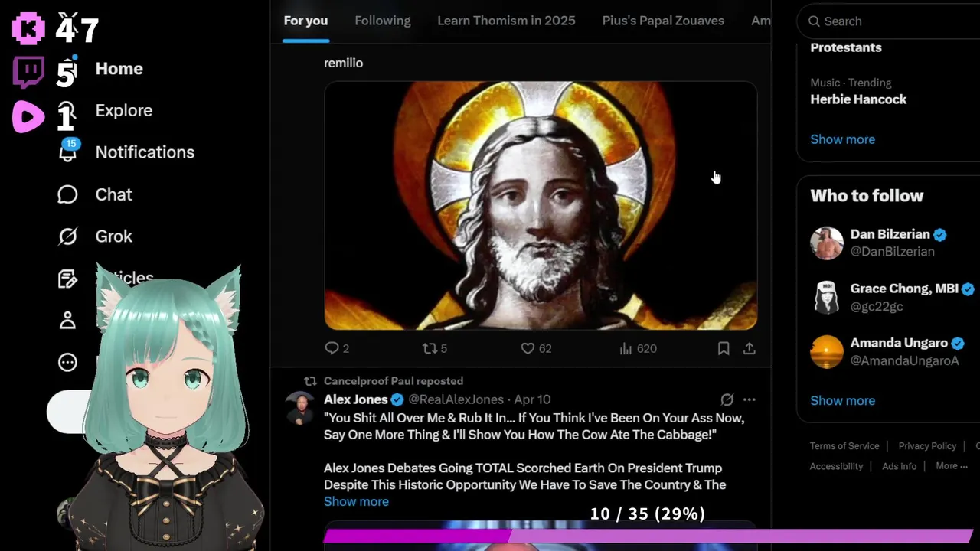Select the For you tab
Image resolution: width=980 pixels, height=551 pixels.
pos(305,21)
